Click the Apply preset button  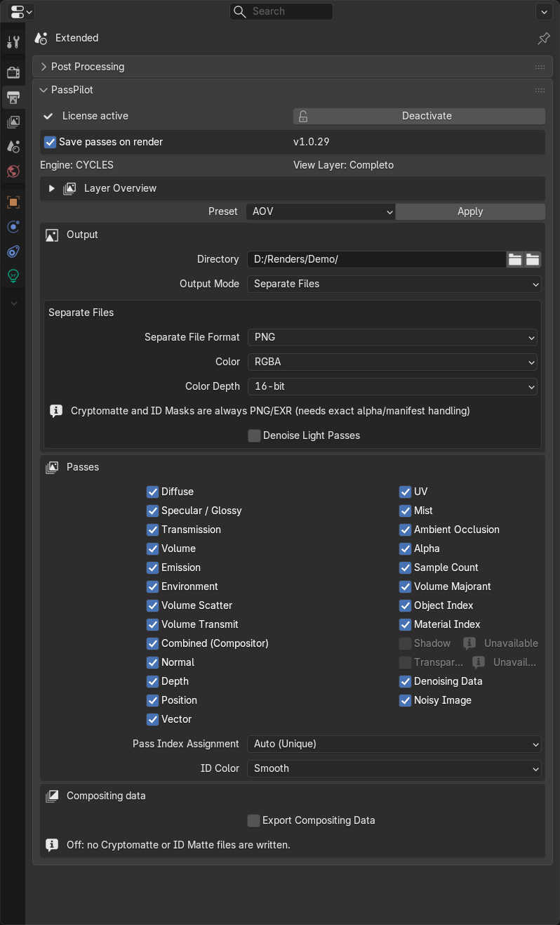tap(470, 211)
